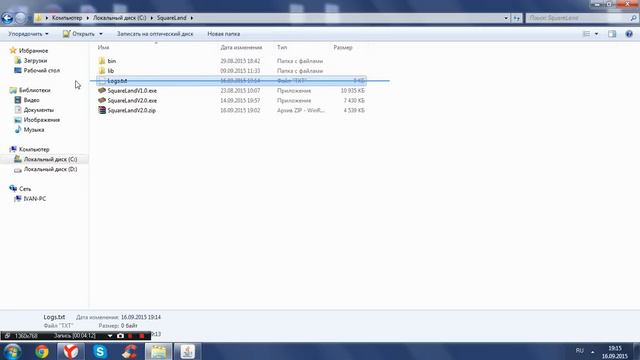The image size is (640, 360).
Task: Sort by the Размер column header
Action: 342,47
